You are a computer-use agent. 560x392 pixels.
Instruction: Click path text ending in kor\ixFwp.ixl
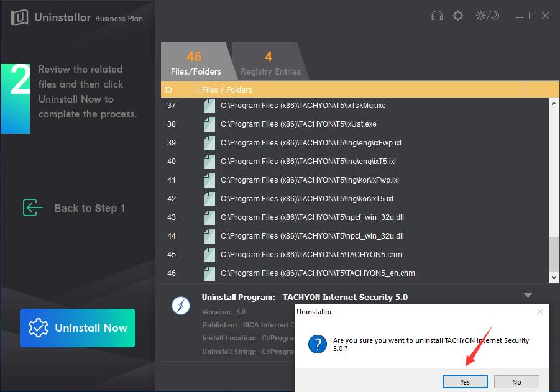coord(310,180)
